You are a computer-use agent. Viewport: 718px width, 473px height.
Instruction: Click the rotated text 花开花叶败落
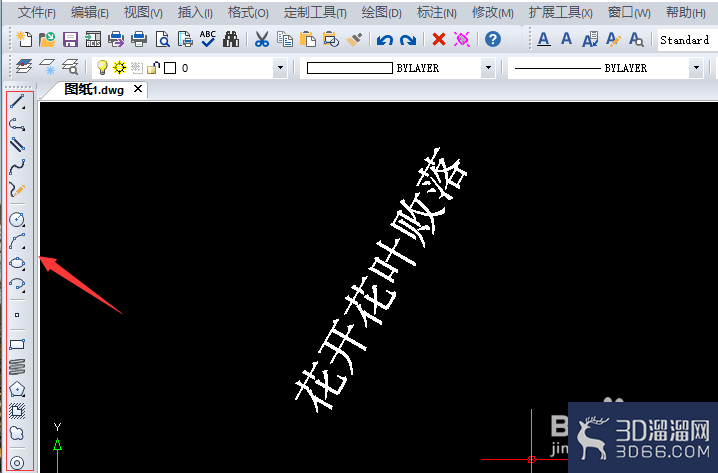click(380, 280)
